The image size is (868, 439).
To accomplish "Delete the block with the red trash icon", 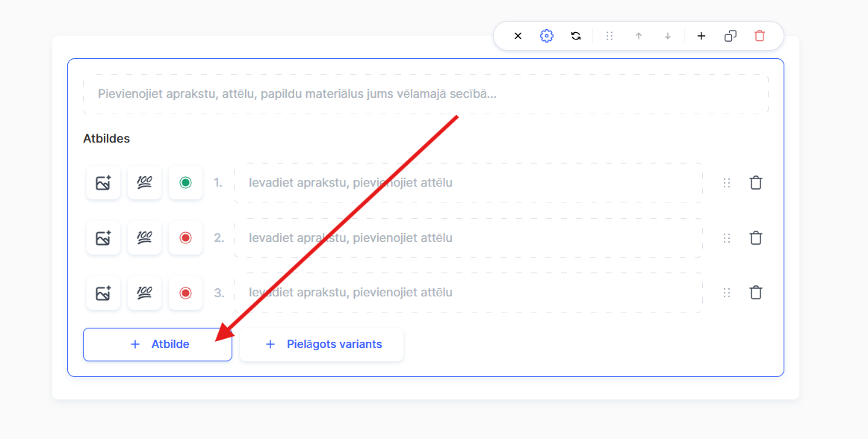I will (760, 36).
